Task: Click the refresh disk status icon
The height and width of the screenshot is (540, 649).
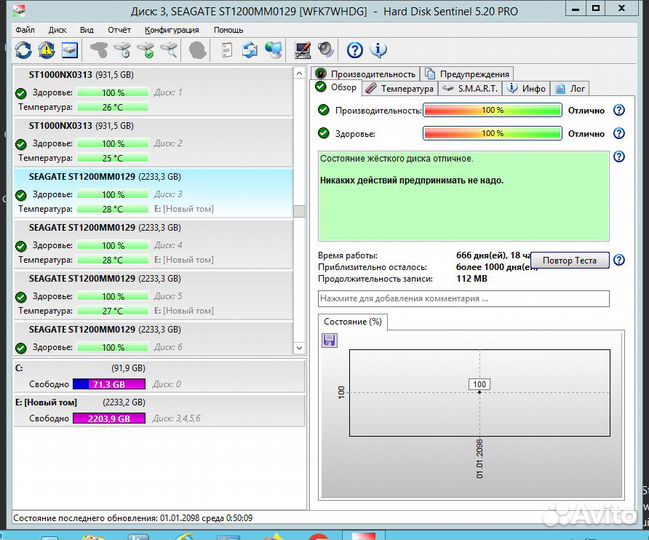Action: click(x=23, y=50)
